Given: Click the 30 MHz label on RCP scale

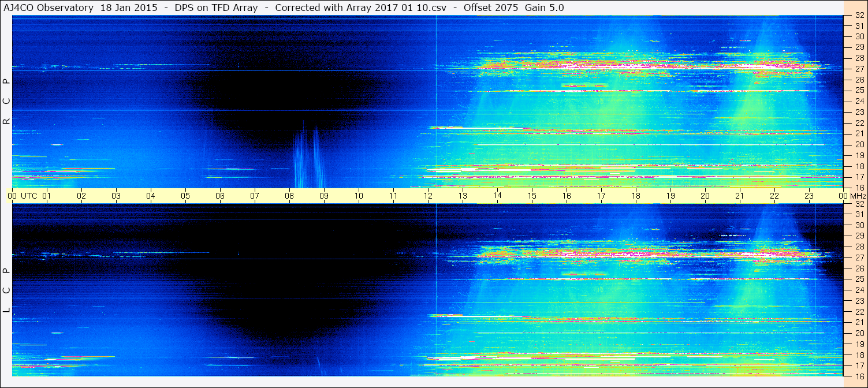Looking at the screenshot, I should point(859,36).
